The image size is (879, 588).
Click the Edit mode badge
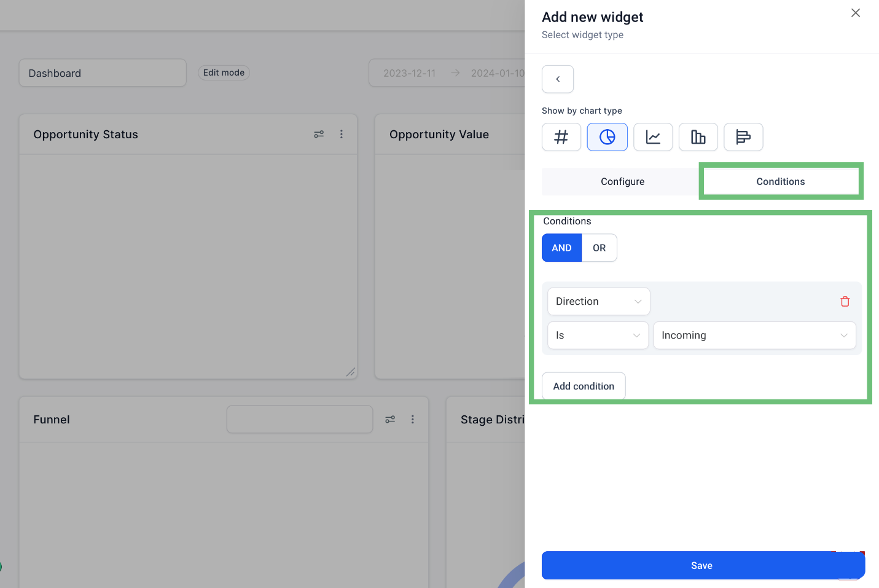(224, 73)
